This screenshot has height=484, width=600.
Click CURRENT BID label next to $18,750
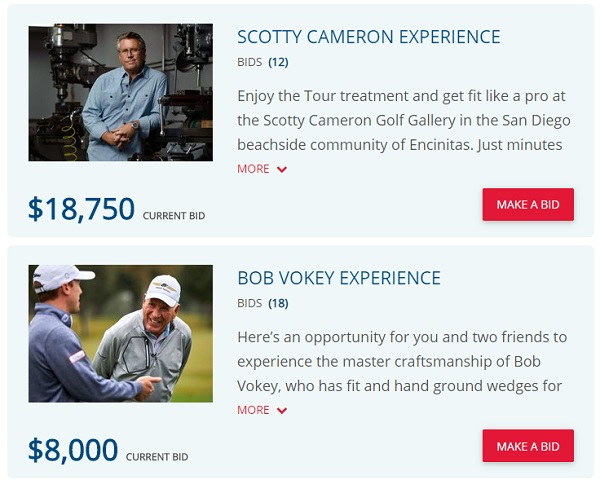coord(174,216)
